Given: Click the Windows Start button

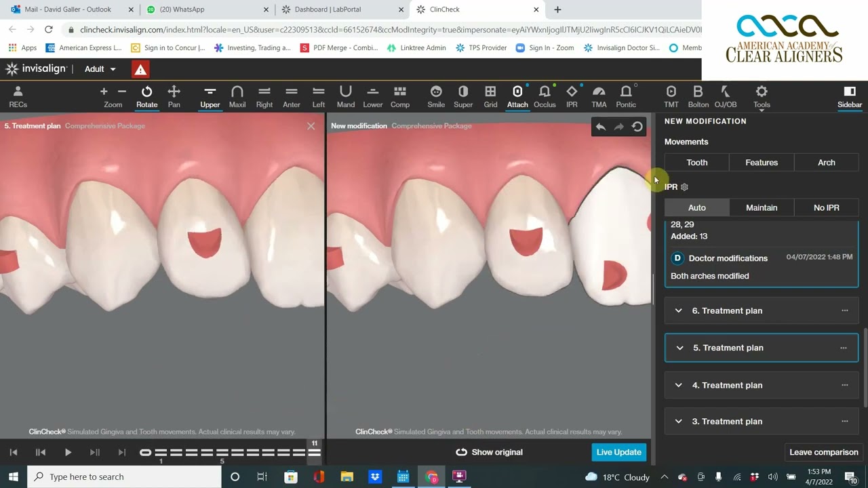Looking at the screenshot, I should point(13,476).
